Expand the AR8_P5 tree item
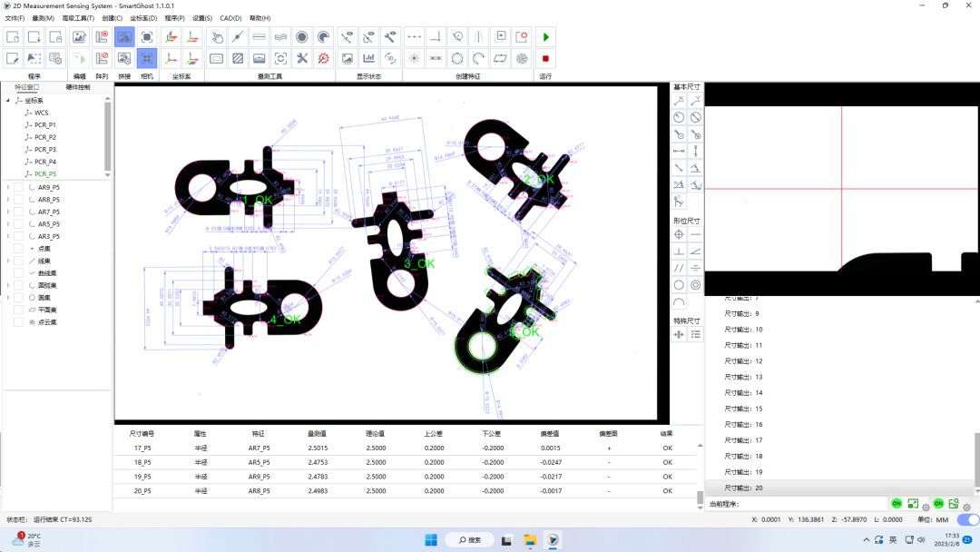The image size is (980, 552). [8, 200]
